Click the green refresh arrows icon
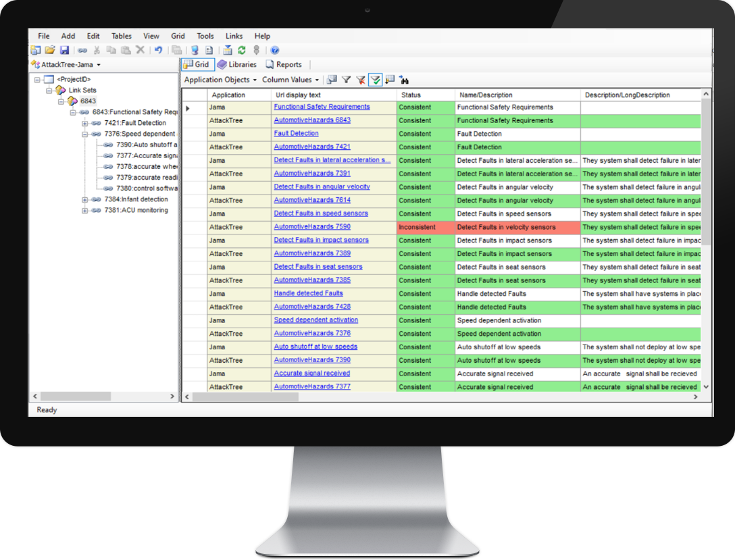The width and height of the screenshot is (735, 560). point(242,50)
